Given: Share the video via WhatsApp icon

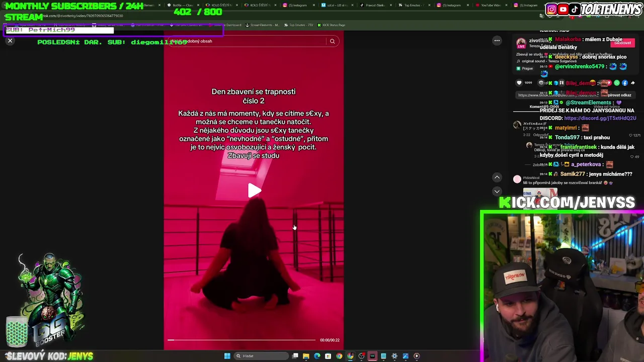Looking at the screenshot, I should coord(617,83).
